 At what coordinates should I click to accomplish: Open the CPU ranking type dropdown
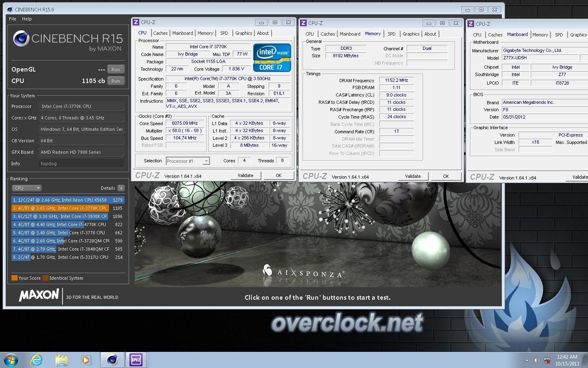27,188
